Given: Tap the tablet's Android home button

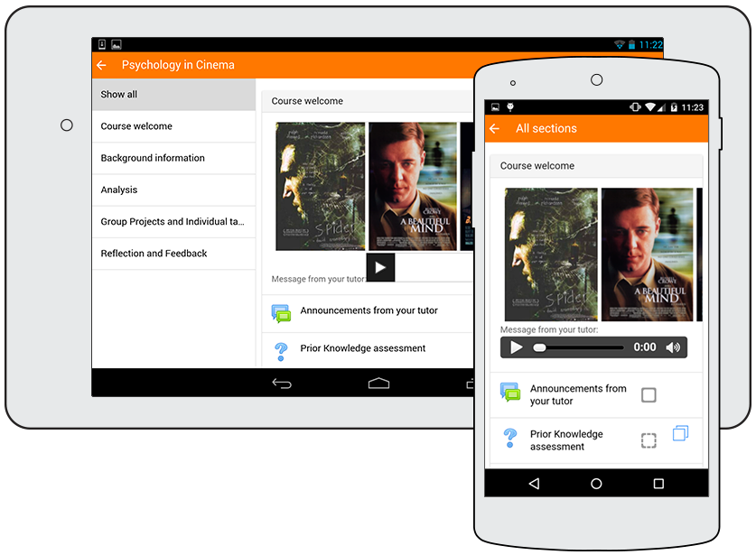Looking at the screenshot, I should (x=378, y=384).
